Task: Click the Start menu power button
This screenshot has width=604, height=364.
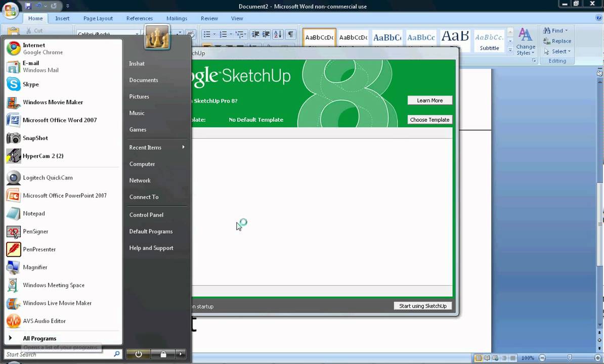Action: (x=138, y=354)
